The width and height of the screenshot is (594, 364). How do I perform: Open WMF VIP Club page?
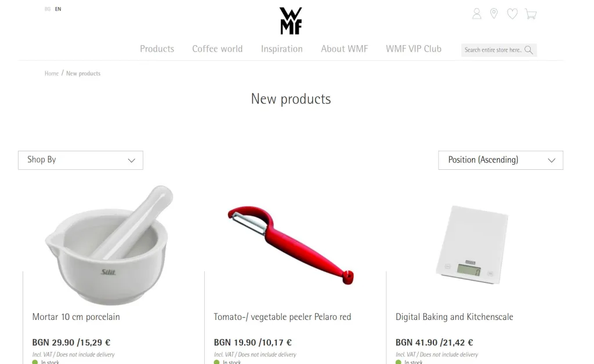(413, 49)
